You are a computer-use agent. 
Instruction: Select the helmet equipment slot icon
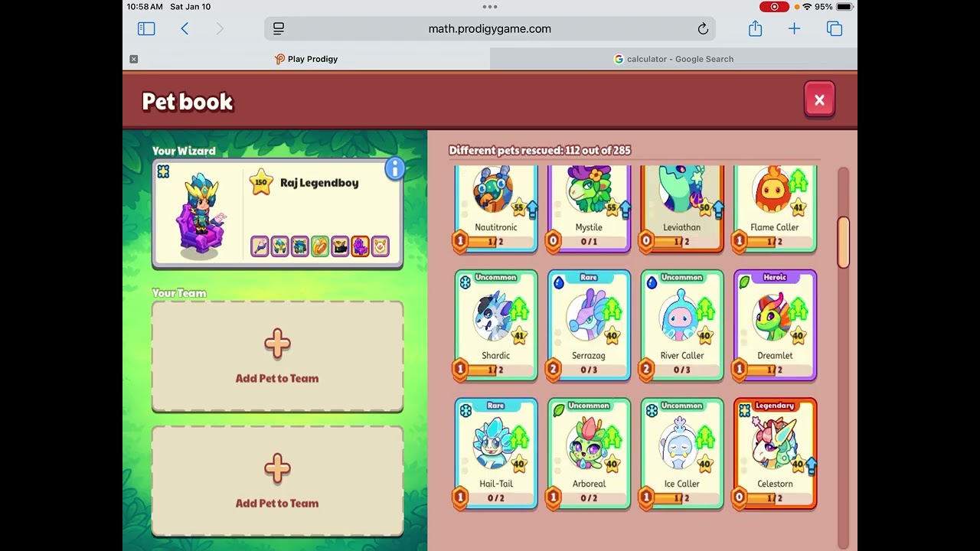[280, 246]
